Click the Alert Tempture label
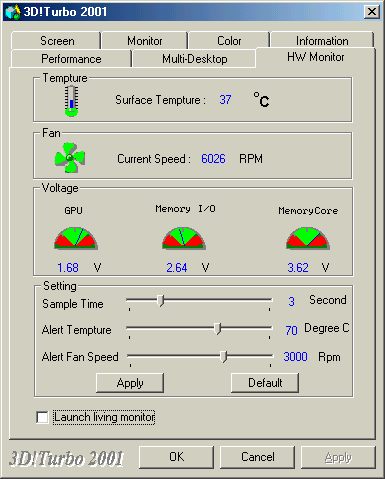The image size is (385, 479). click(x=77, y=330)
